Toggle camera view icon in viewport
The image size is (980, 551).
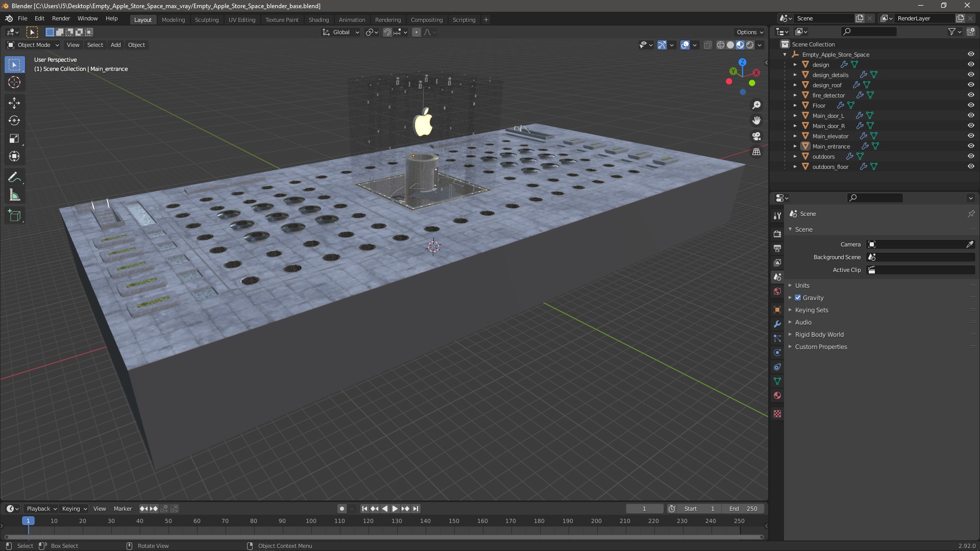(x=756, y=136)
